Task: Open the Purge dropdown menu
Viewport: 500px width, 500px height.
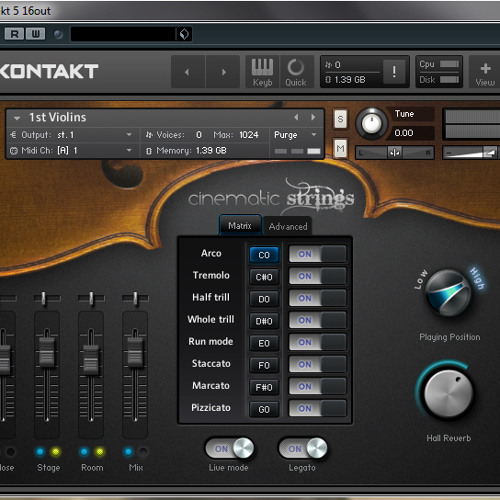Action: (x=295, y=135)
